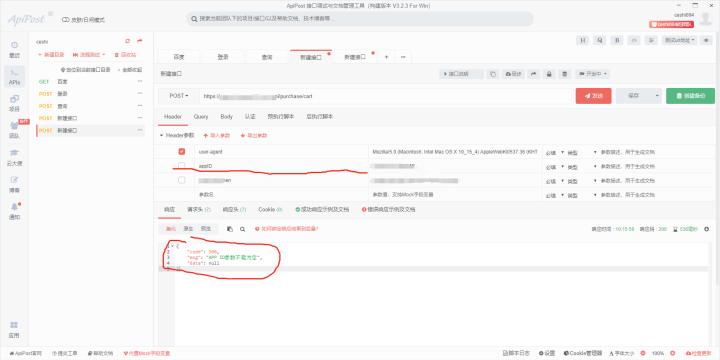Open the 登录 request tab
The image size is (720, 360).
(x=223, y=57)
